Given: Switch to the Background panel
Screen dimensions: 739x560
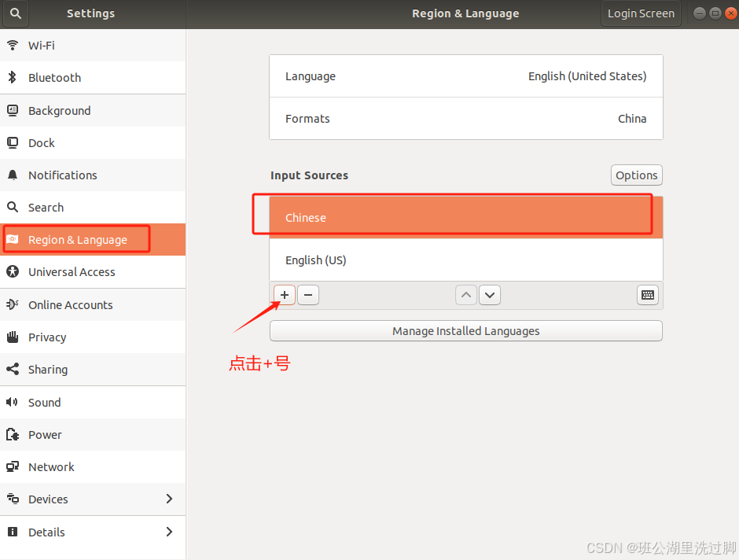Looking at the screenshot, I should 93,110.
